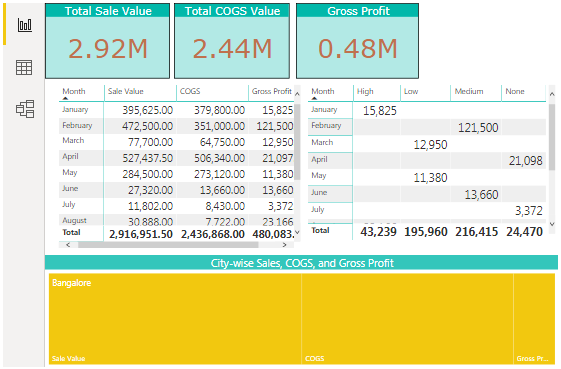Click COGS value 64,750.00

[222, 142]
